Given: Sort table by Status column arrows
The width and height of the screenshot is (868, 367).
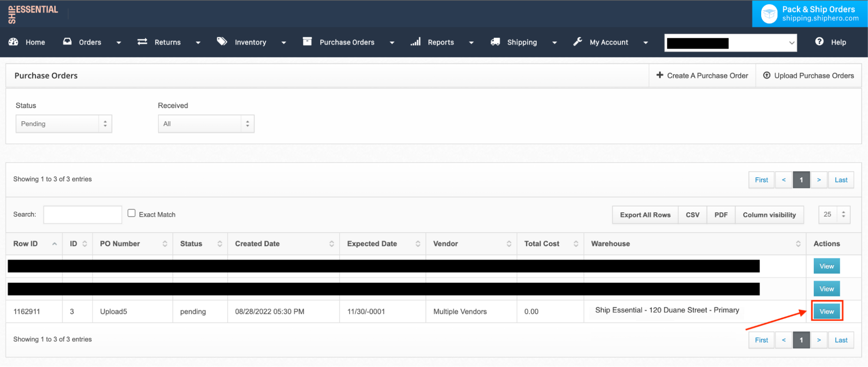Looking at the screenshot, I should point(220,244).
